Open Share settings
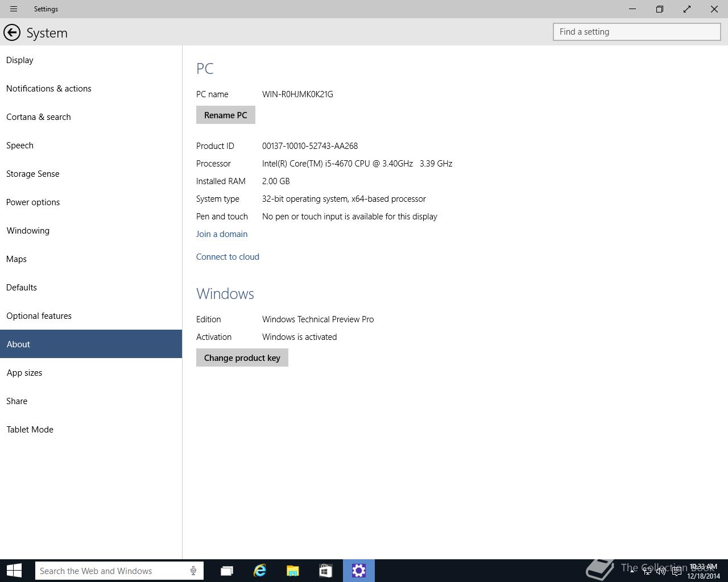This screenshot has height=582, width=728. pyautogui.click(x=91, y=401)
